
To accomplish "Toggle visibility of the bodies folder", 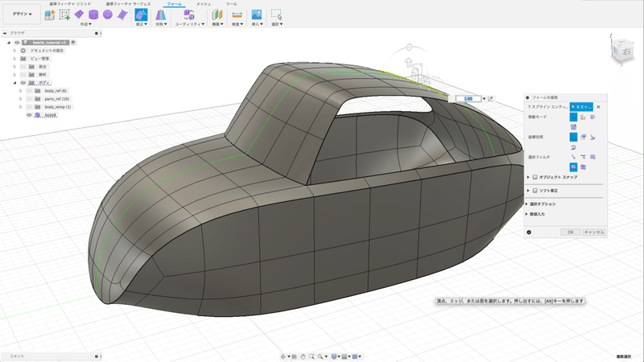I will (23, 83).
